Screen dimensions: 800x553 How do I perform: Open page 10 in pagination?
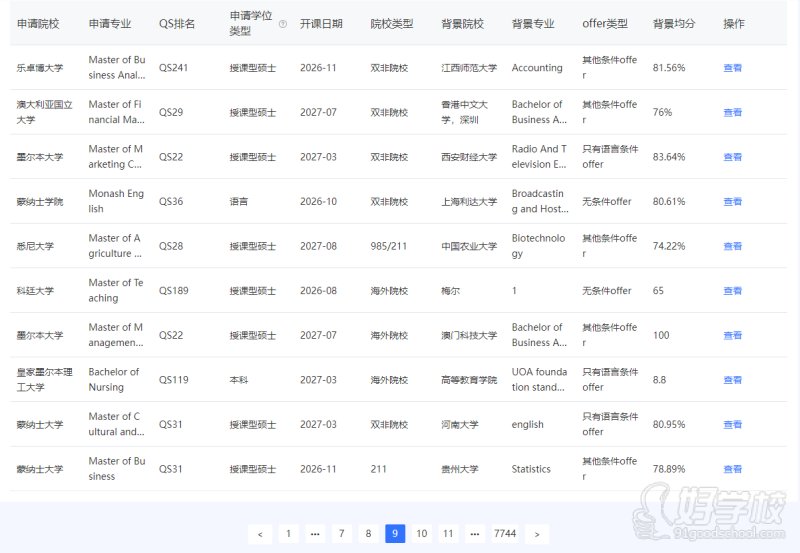click(x=421, y=534)
